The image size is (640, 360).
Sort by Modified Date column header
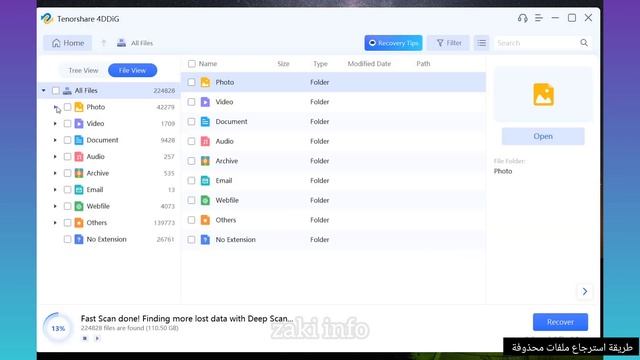pos(369,64)
